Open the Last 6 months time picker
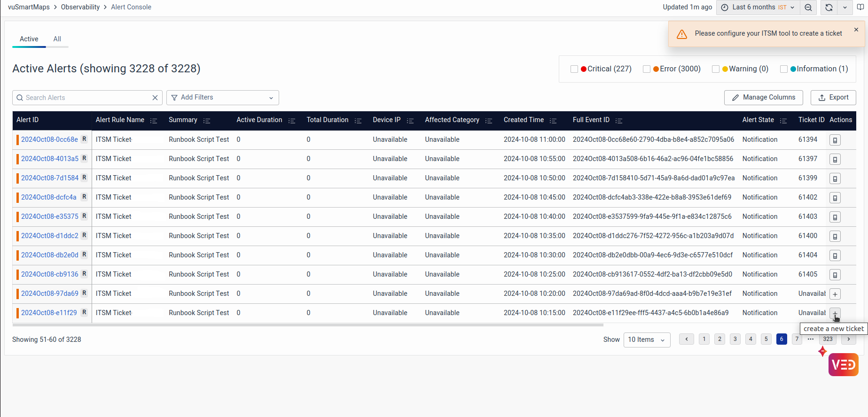868x417 pixels. (758, 8)
